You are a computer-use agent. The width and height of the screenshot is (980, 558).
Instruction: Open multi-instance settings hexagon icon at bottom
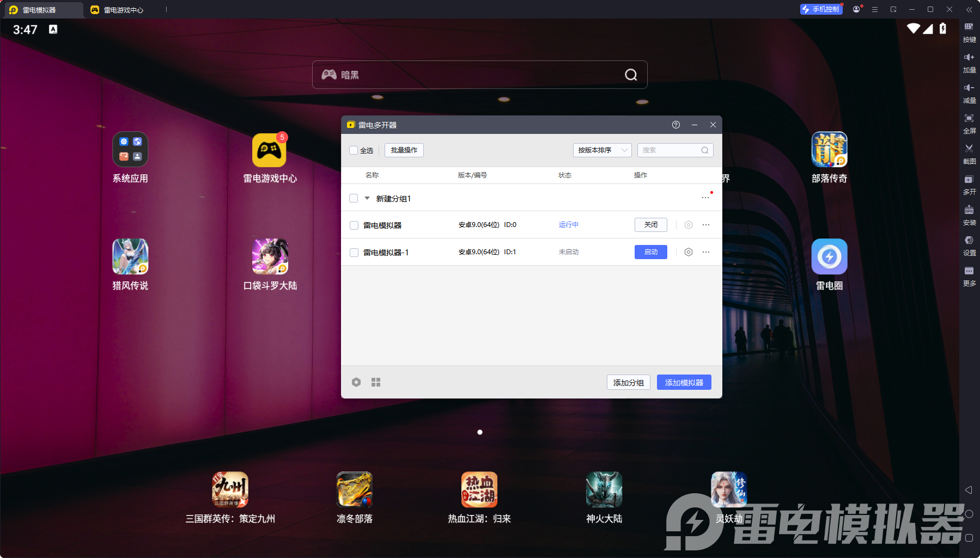tap(356, 382)
